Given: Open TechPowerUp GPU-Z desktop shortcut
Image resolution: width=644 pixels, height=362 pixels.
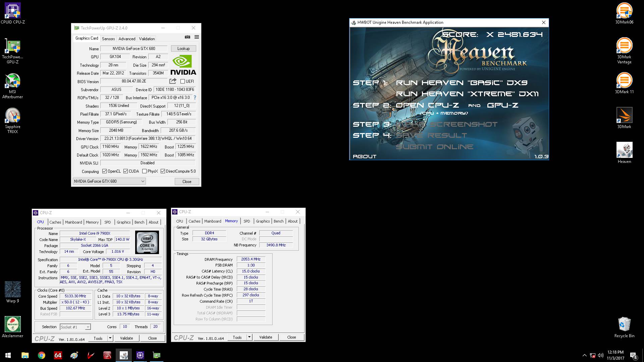Looking at the screenshot, I should coord(13,51).
